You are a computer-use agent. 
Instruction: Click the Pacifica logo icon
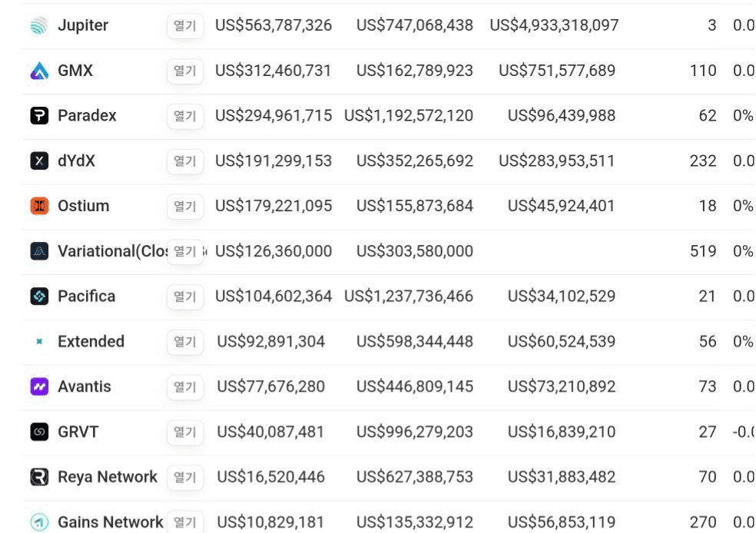coord(39,296)
